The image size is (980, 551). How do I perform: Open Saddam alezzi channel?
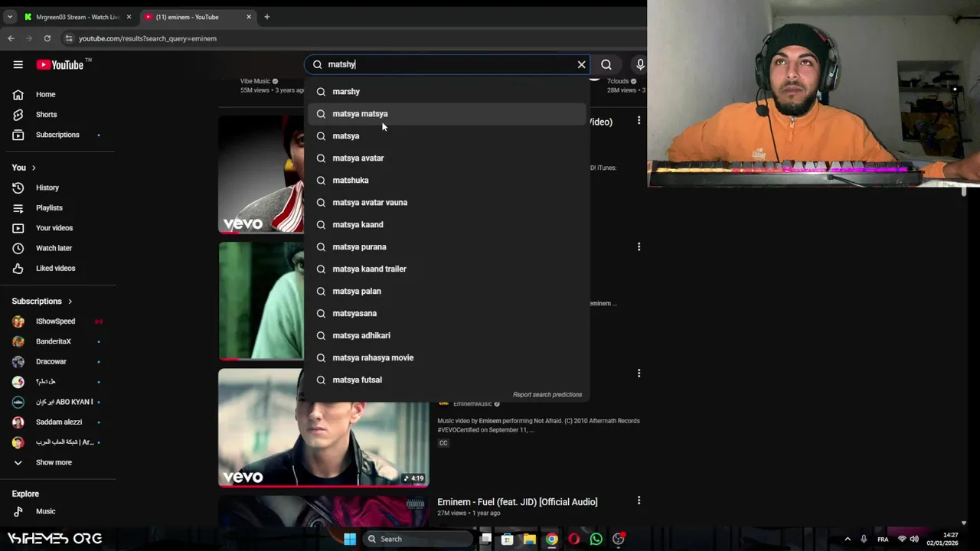pyautogui.click(x=57, y=422)
